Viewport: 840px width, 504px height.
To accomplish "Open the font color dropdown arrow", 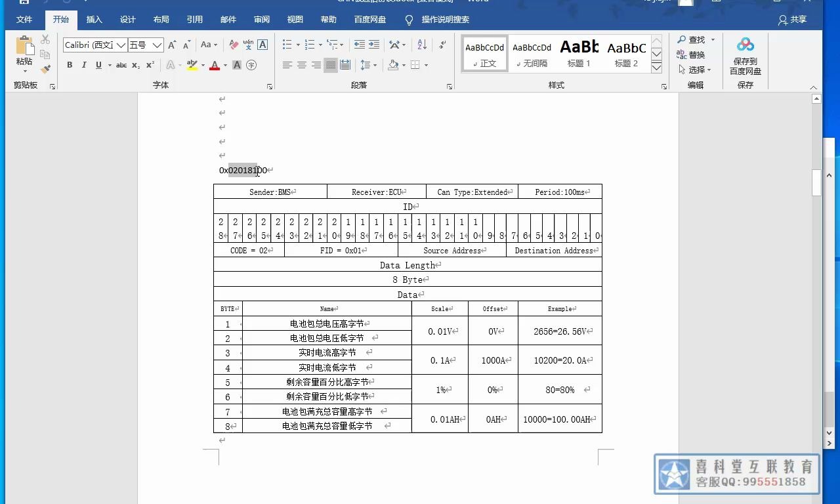I will point(224,65).
